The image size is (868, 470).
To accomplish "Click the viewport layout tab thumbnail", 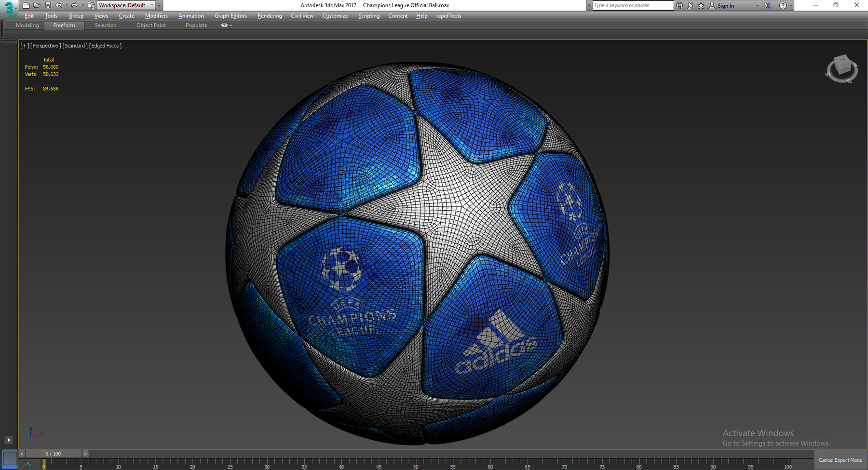I will click(10, 458).
